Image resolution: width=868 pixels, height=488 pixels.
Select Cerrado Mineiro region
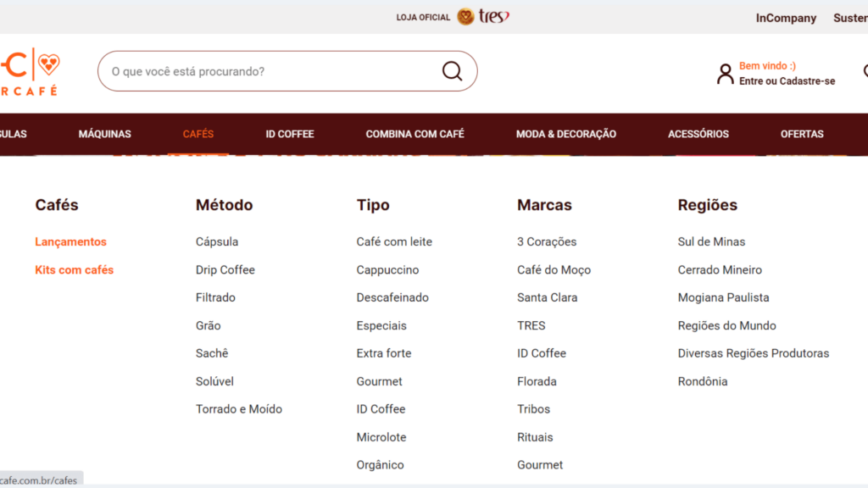(720, 270)
